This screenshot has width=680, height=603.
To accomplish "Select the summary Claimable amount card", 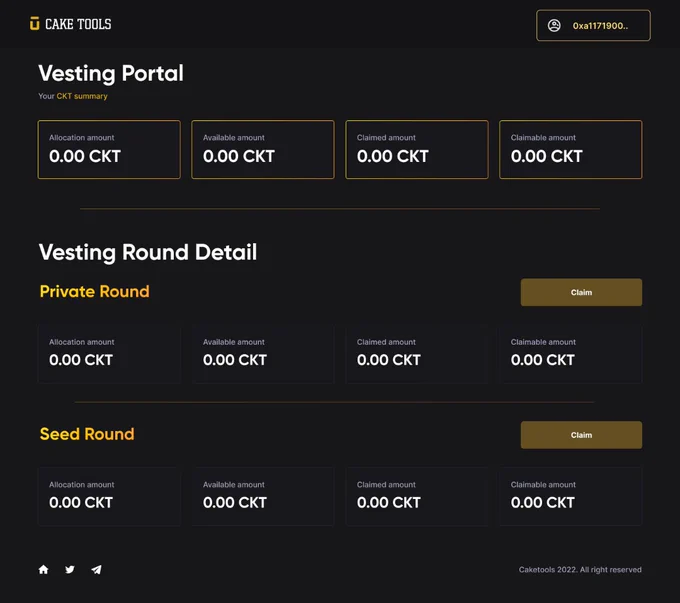I will click(x=571, y=150).
